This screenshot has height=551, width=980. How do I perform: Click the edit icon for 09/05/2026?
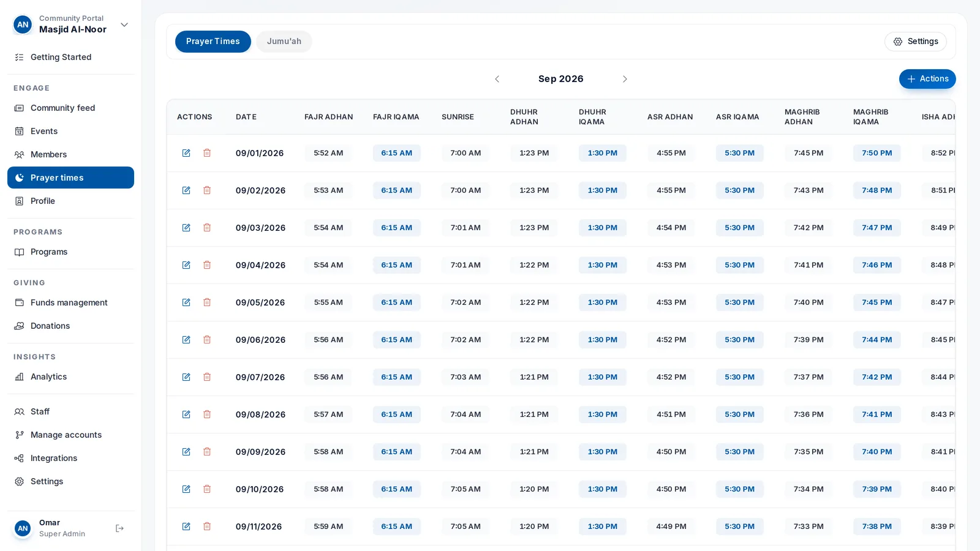tap(186, 302)
